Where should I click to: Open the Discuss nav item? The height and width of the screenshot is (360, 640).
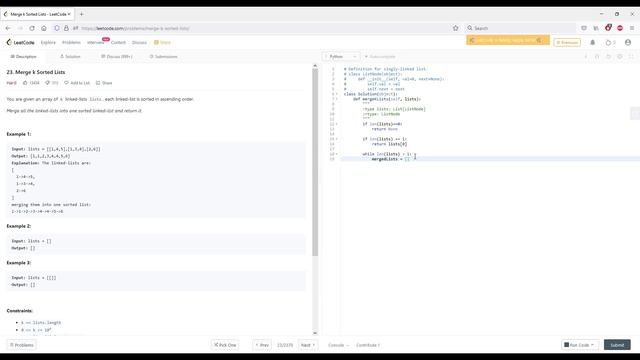pyautogui.click(x=139, y=42)
